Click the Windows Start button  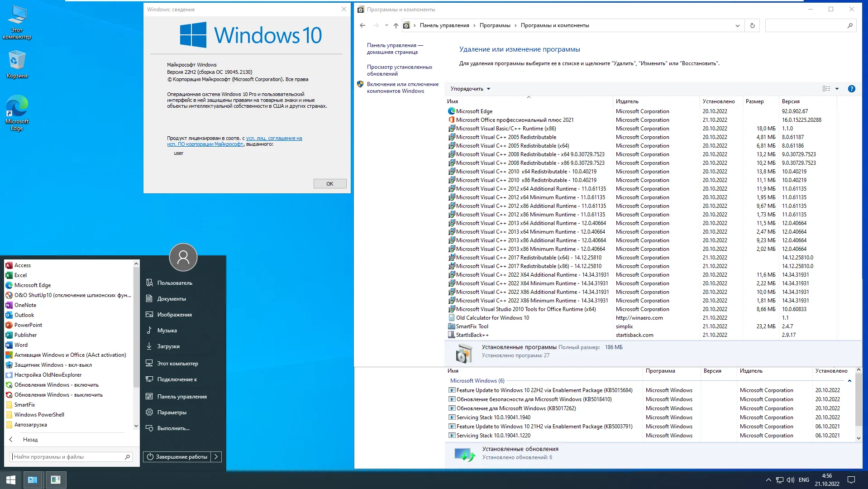(x=11, y=479)
